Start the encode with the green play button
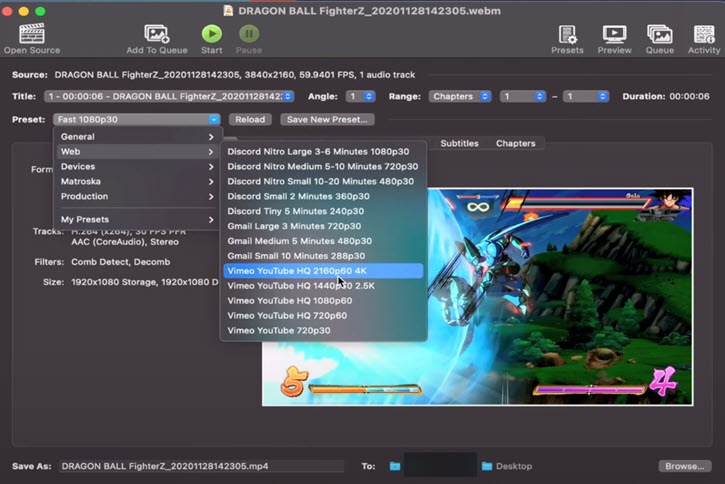Screen dimensions: 725x484 (x=212, y=34)
